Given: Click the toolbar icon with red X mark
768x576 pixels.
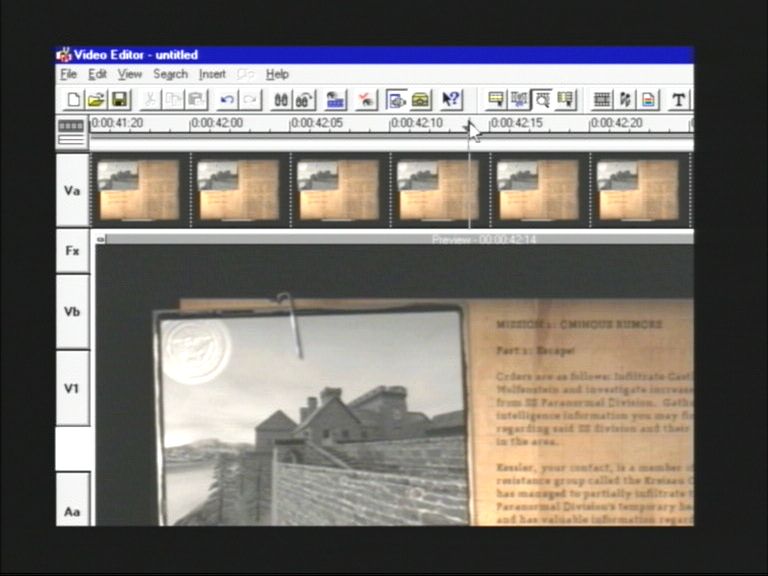Looking at the screenshot, I should pyautogui.click(x=365, y=100).
